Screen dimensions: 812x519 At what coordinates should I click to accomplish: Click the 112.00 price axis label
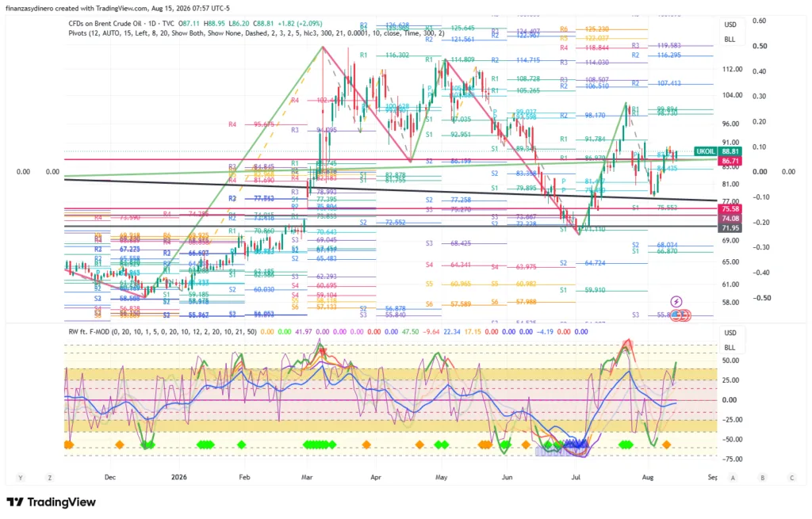tap(733, 70)
